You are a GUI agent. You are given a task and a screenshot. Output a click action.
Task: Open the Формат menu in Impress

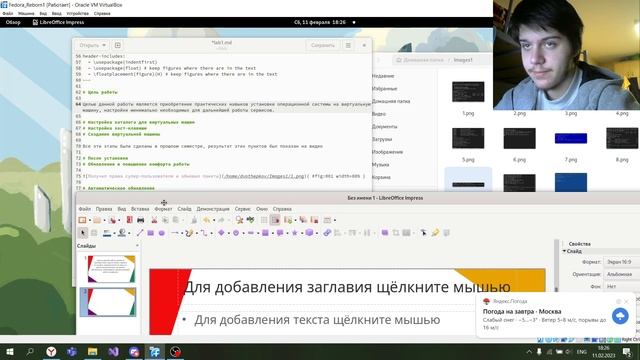click(x=163, y=209)
